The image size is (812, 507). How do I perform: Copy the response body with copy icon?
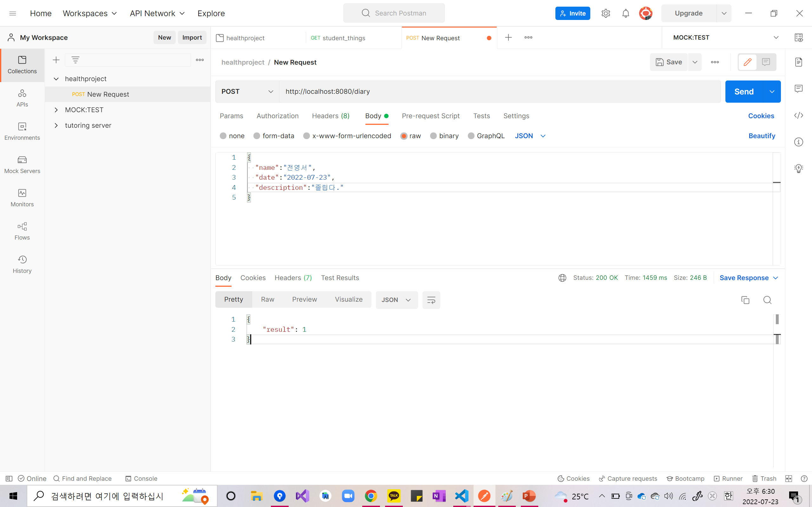click(x=745, y=300)
